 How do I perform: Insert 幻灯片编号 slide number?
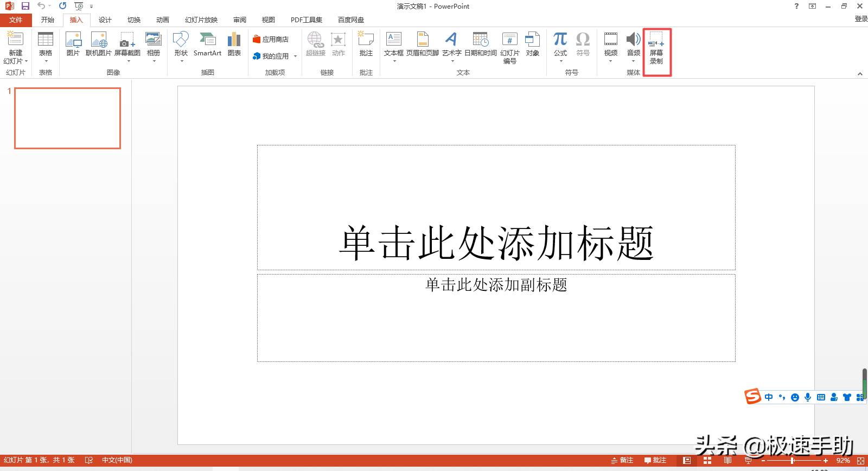tap(510, 48)
